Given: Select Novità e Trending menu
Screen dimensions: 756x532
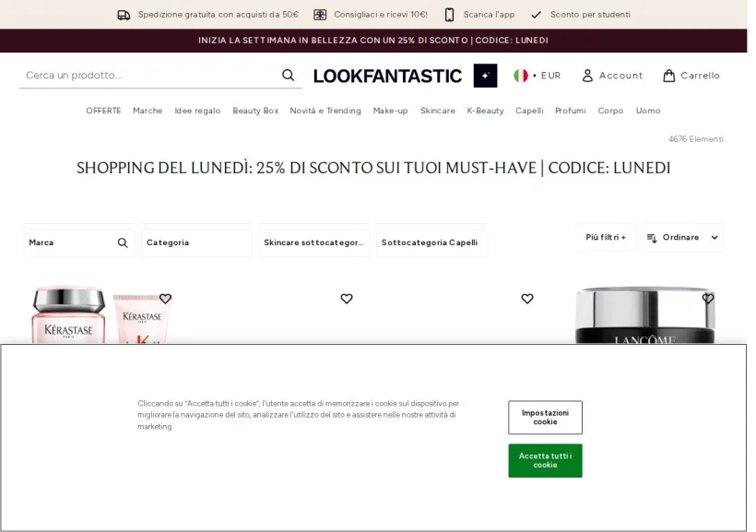Looking at the screenshot, I should point(325,111).
